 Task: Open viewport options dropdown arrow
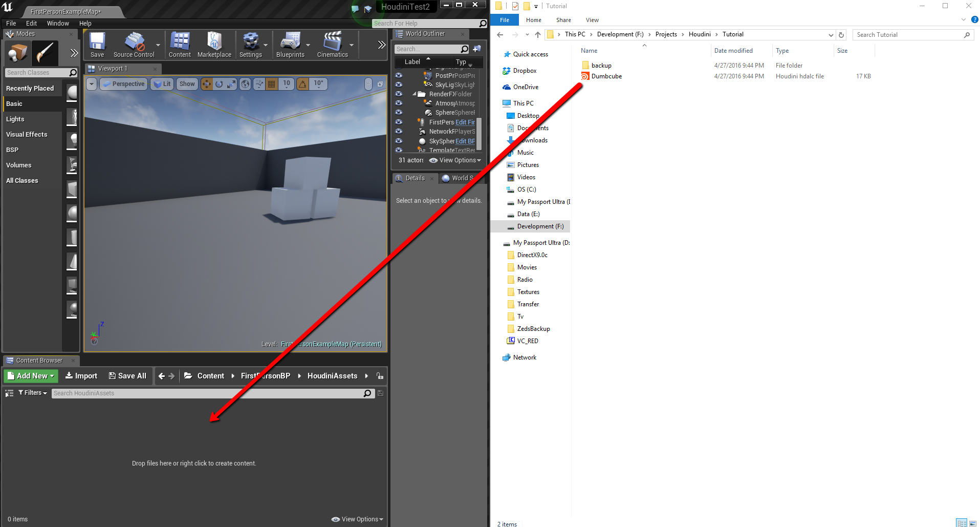pos(92,84)
